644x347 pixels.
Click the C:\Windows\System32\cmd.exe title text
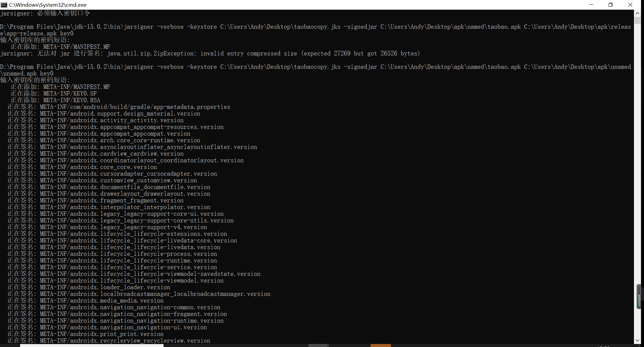(x=48, y=5)
